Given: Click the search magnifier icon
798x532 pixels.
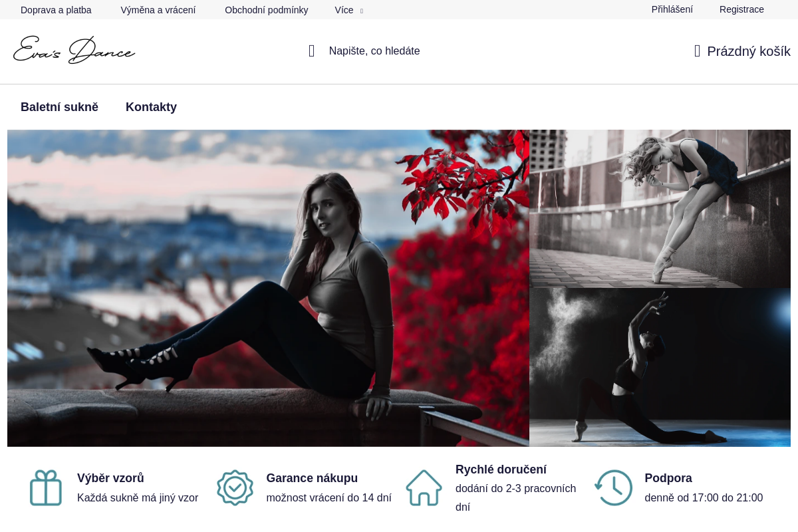Looking at the screenshot, I should 311,51.
